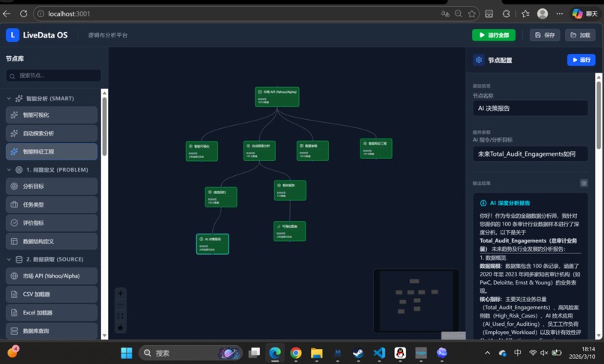Click the AI 深度分析报告 report icon
The image size is (604, 364).
(483, 203)
